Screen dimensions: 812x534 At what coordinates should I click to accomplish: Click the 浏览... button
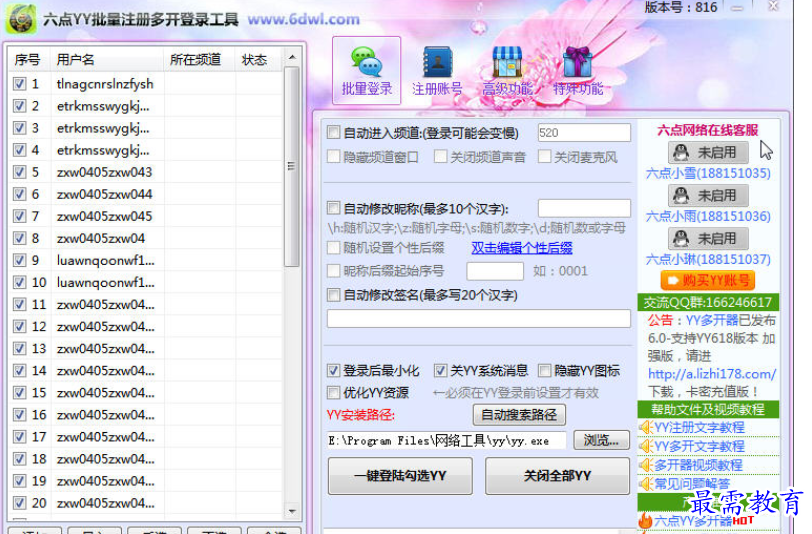601,440
